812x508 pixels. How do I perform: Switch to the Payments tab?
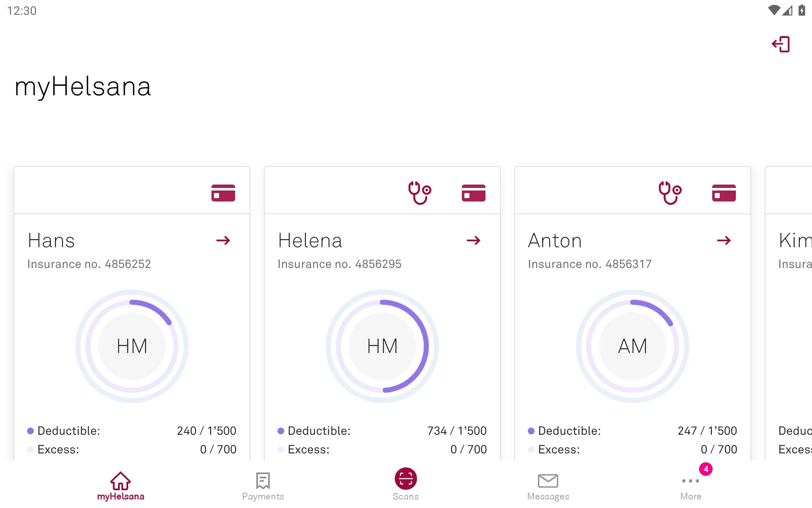tap(263, 486)
